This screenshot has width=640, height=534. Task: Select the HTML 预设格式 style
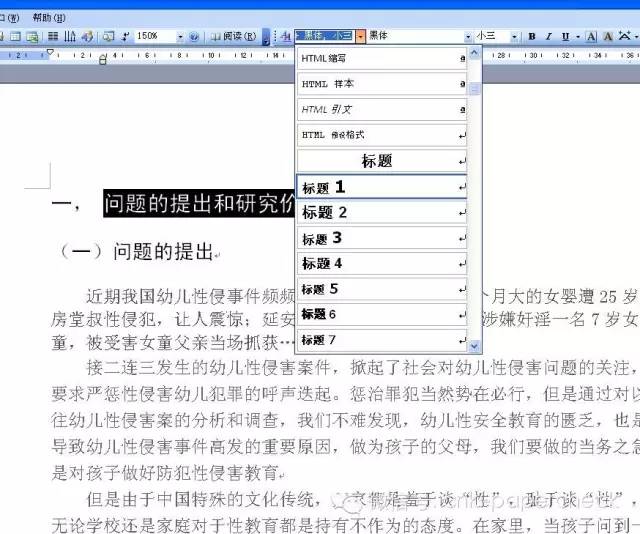coord(382,135)
